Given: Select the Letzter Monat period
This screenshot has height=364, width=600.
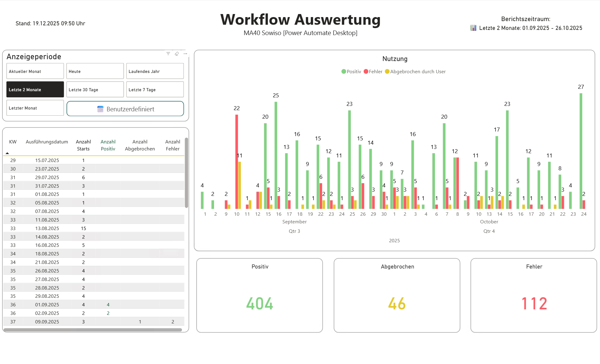Looking at the screenshot, I should click(x=35, y=108).
